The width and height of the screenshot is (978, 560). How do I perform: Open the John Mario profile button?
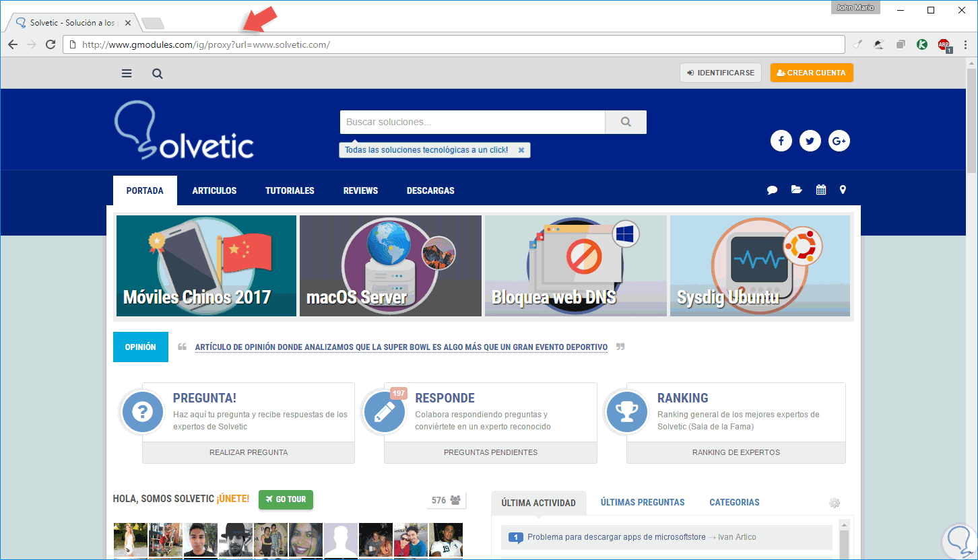[855, 7]
